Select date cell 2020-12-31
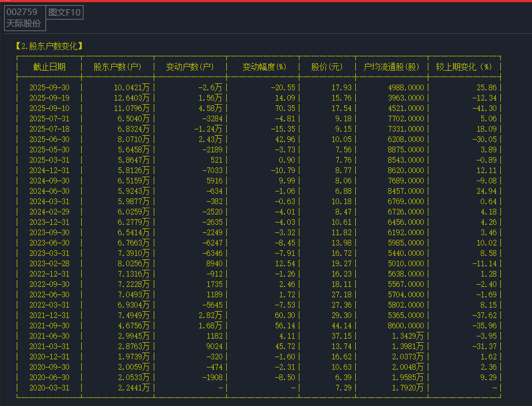This screenshot has width=532, height=406. (49, 357)
